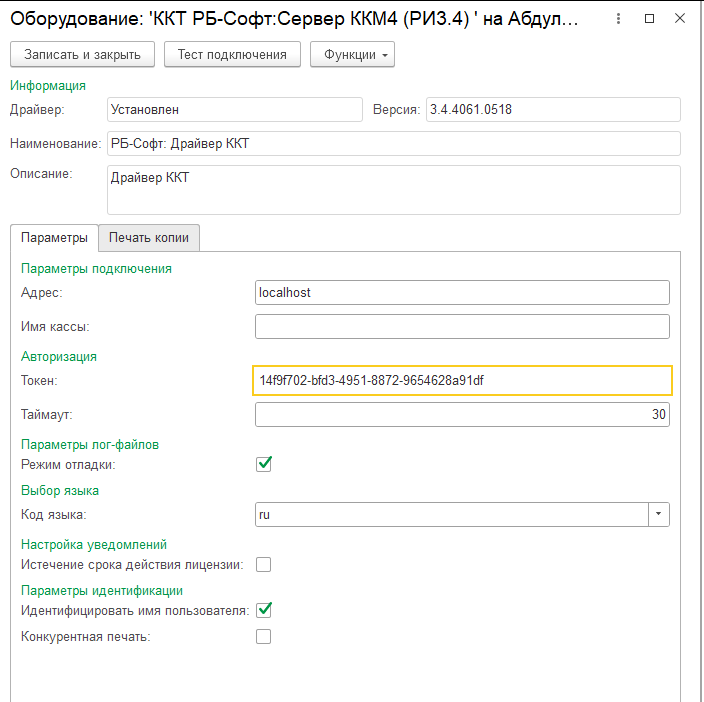Click the 'Код языка' field with ru
Screen dimensions: 704x702
[x=452, y=514]
